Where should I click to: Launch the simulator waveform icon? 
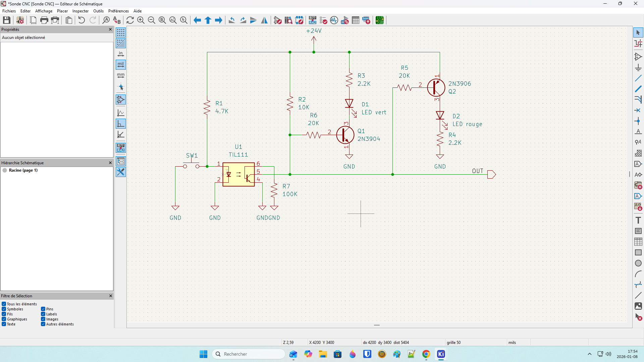coord(334,20)
